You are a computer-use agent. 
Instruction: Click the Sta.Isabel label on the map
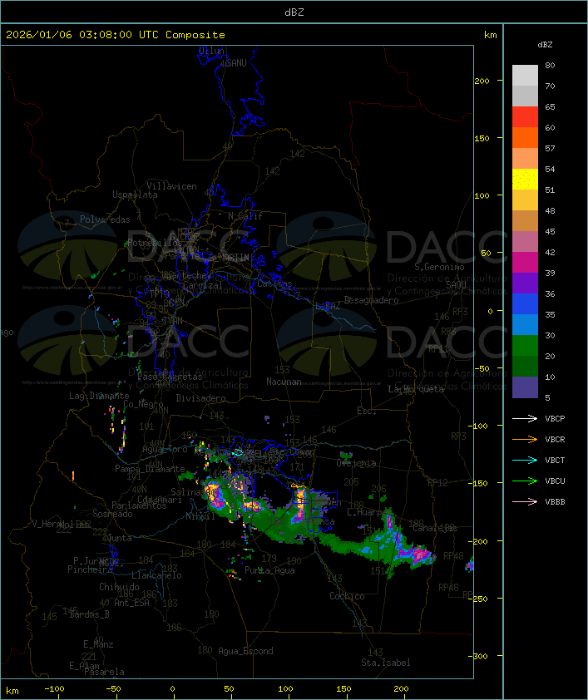pos(385,663)
